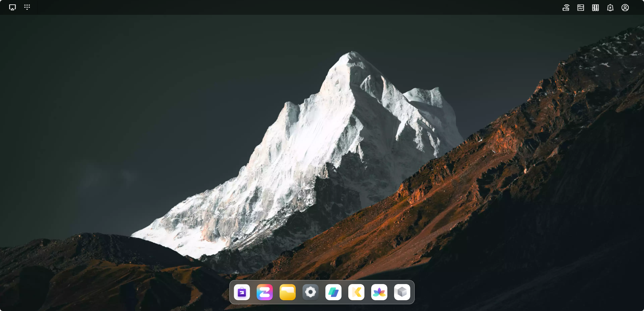The image size is (644, 311).
Task: Open the storage drives icon
Action: [595, 8]
